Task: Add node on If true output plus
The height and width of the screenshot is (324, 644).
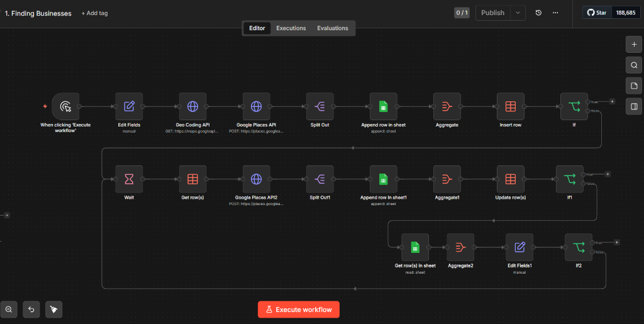Action: 612,101
